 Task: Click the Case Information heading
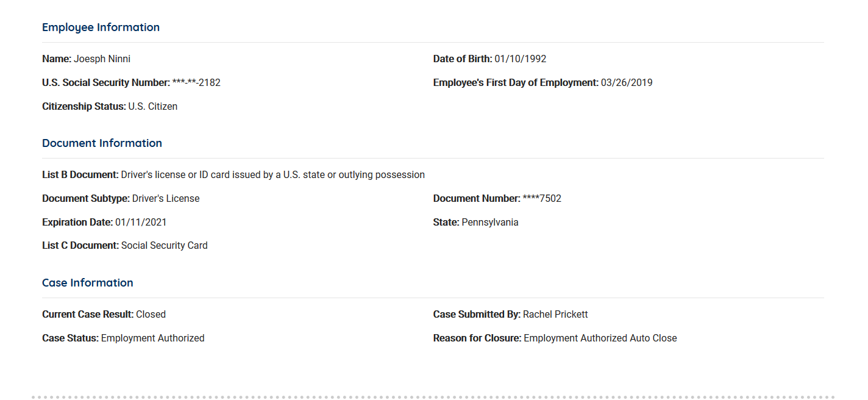click(87, 283)
